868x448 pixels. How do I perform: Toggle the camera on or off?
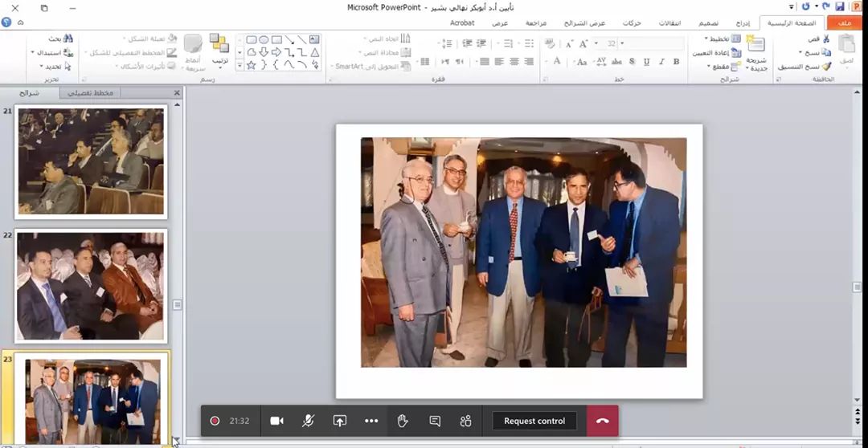coord(276,421)
